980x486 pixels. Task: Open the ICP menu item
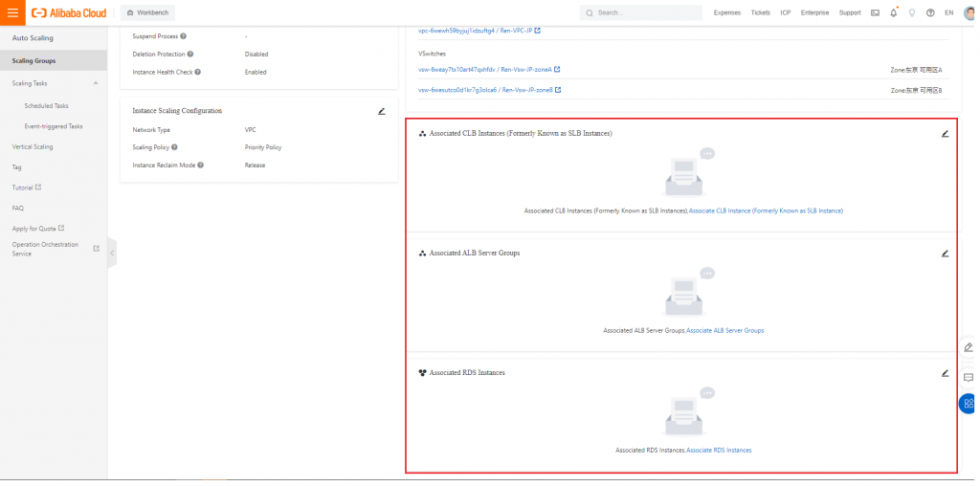[x=786, y=12]
